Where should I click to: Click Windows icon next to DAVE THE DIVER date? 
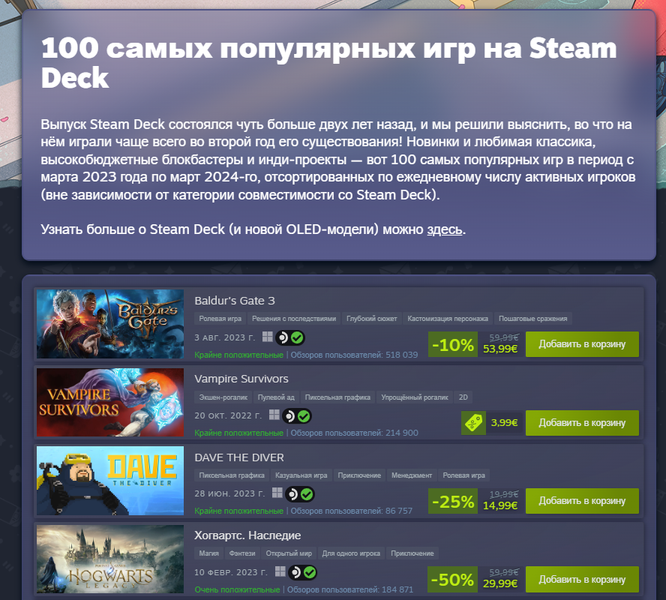277,493
